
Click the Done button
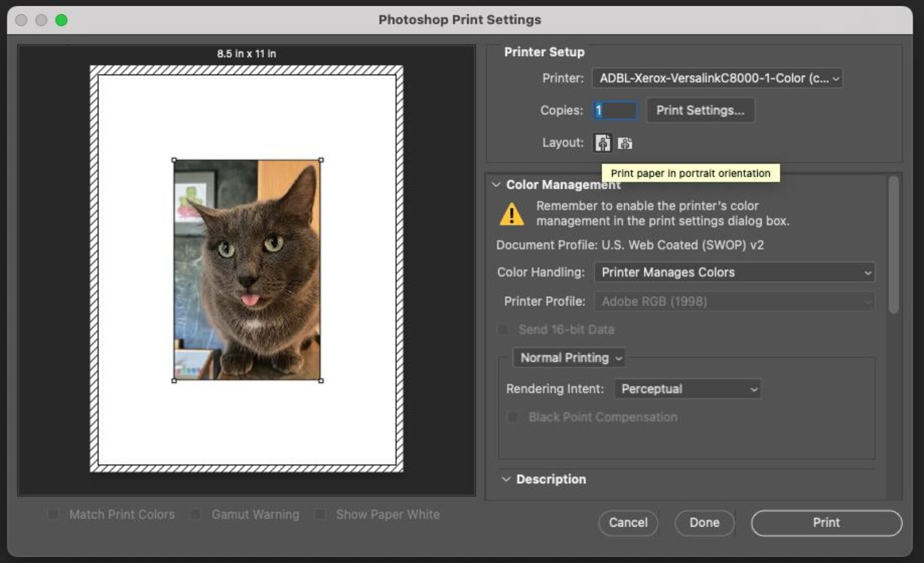click(x=705, y=523)
